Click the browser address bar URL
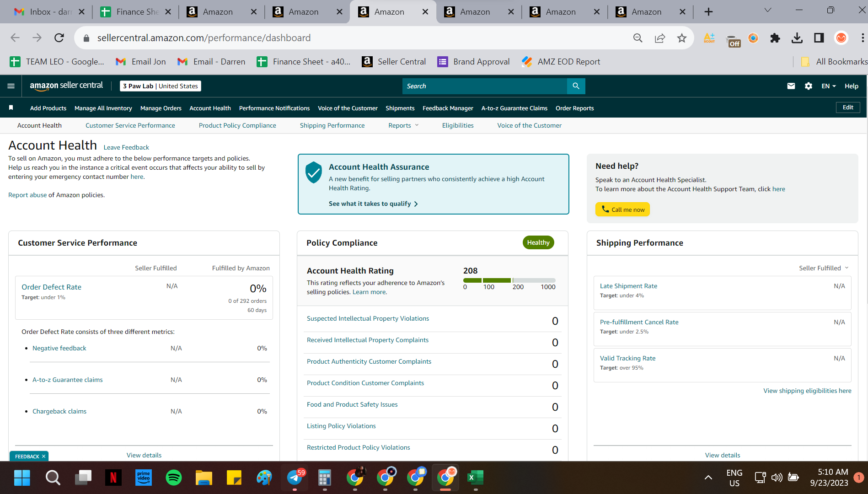The width and height of the screenshot is (868, 494). (204, 38)
